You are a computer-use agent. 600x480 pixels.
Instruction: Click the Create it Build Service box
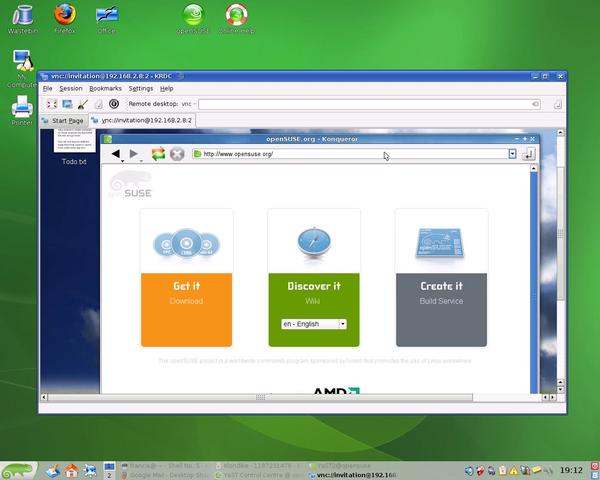pyautogui.click(x=441, y=310)
